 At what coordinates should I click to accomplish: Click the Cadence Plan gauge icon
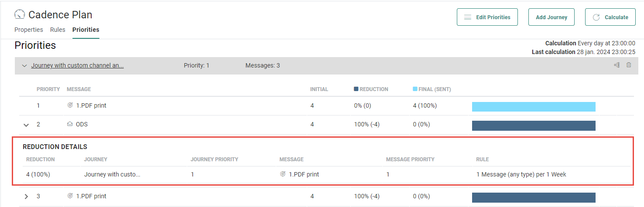click(x=20, y=14)
